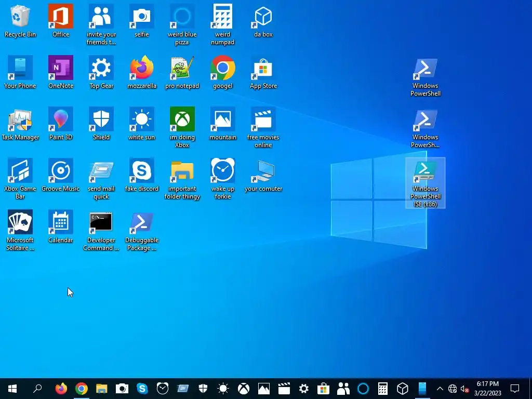Image resolution: width=532 pixels, height=399 pixels.
Task: Select the 'mountain' photos desktop shortcut
Action: [222, 124]
